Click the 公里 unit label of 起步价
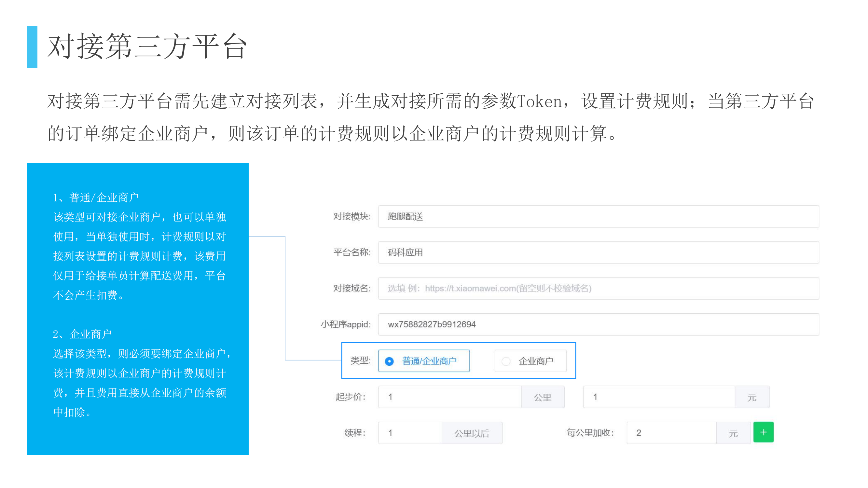The image size is (868, 488). click(x=543, y=397)
